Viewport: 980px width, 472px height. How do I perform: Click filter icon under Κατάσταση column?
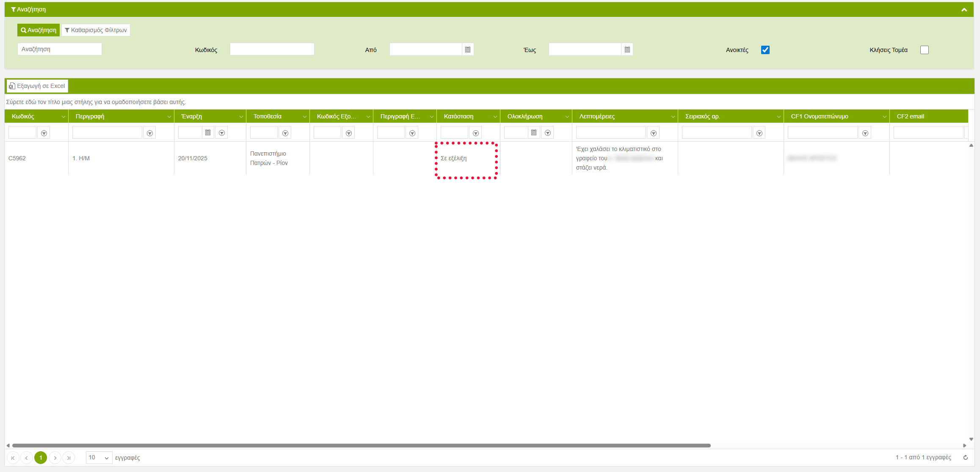(476, 133)
